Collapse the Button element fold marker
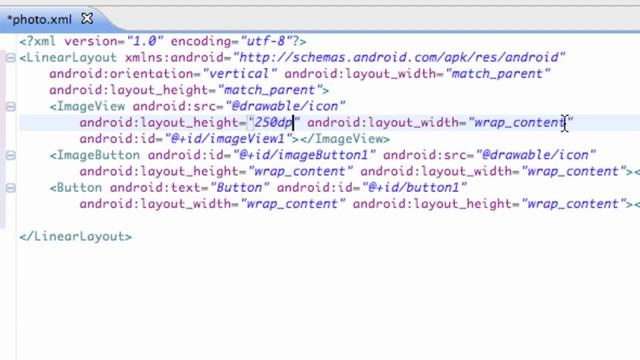The height and width of the screenshot is (360, 640). 11,188
